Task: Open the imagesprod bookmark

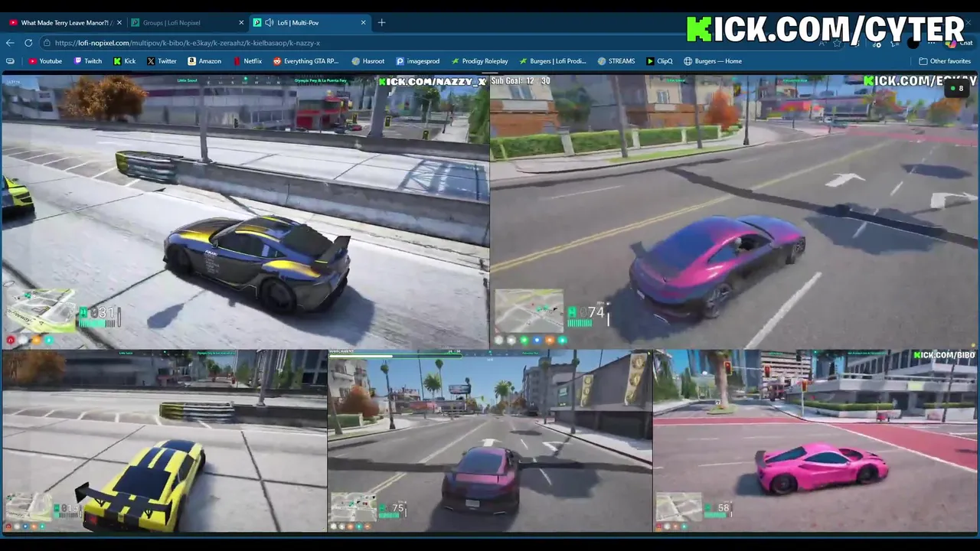Action: (x=418, y=61)
